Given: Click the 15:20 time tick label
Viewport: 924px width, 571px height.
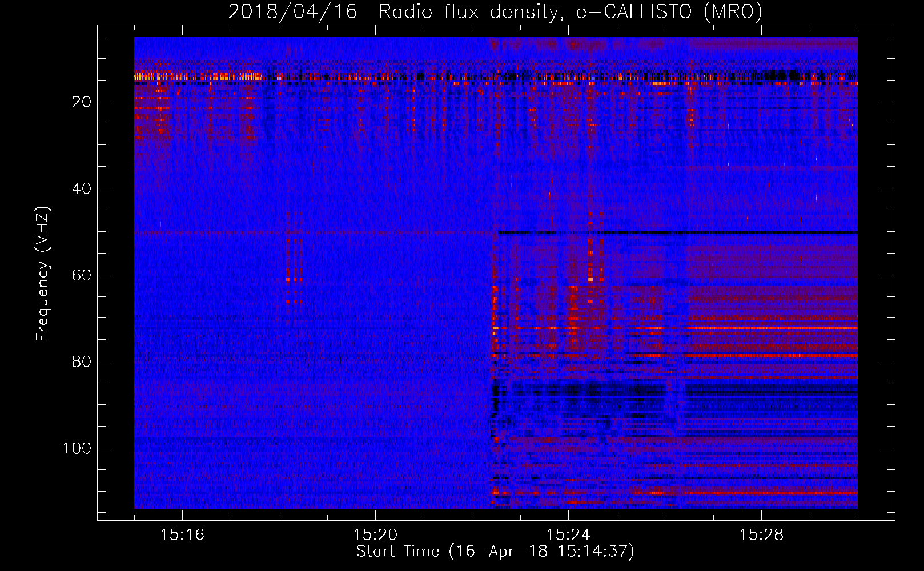Looking at the screenshot, I should click(375, 534).
